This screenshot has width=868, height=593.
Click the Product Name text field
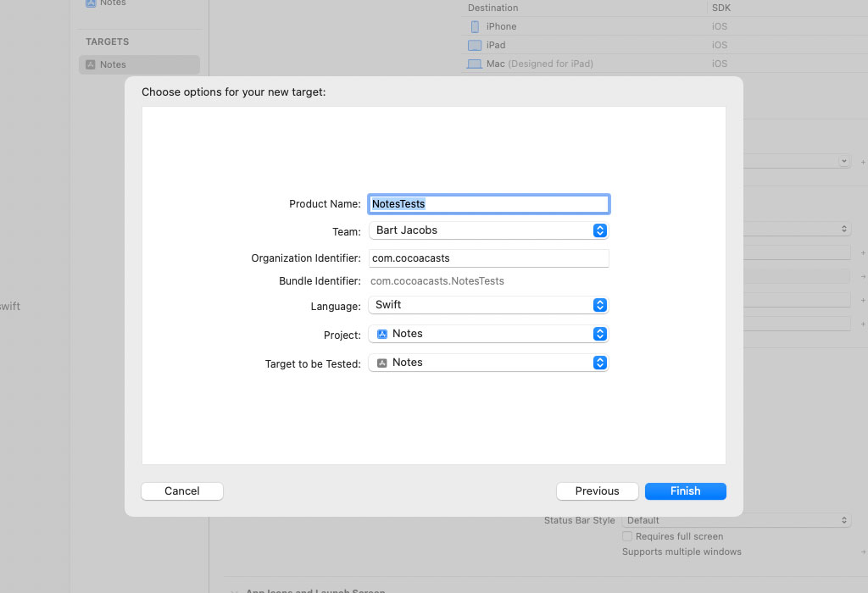click(488, 204)
